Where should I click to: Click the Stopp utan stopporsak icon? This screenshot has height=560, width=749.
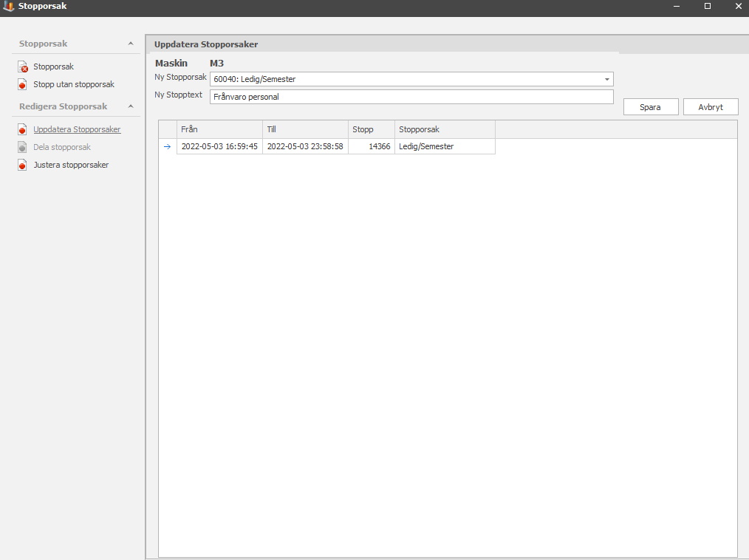[x=22, y=84]
